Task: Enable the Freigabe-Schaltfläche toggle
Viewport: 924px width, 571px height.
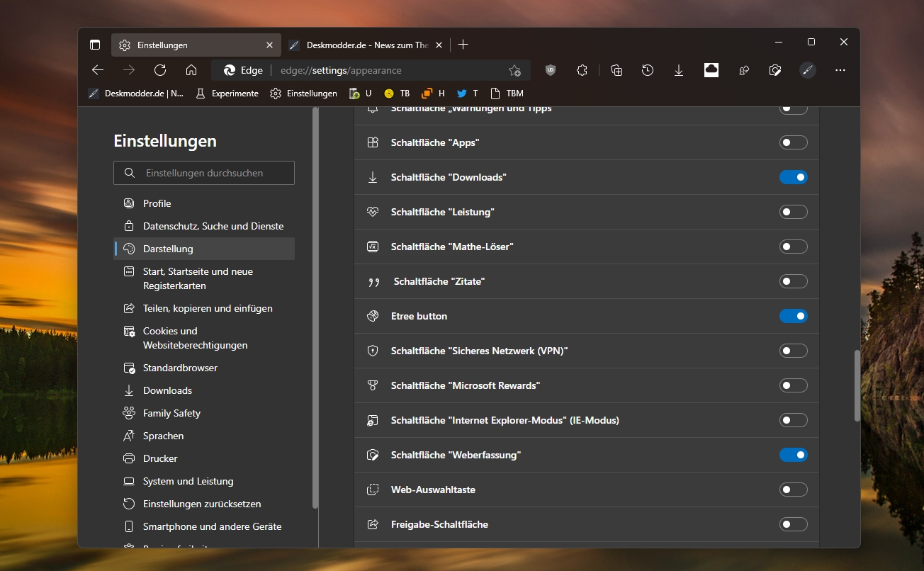Action: [x=793, y=524]
